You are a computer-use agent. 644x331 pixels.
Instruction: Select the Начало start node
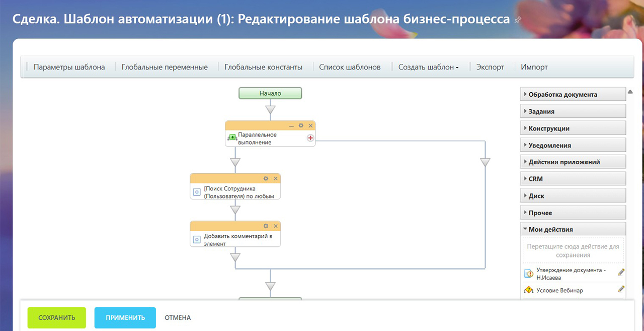click(270, 93)
